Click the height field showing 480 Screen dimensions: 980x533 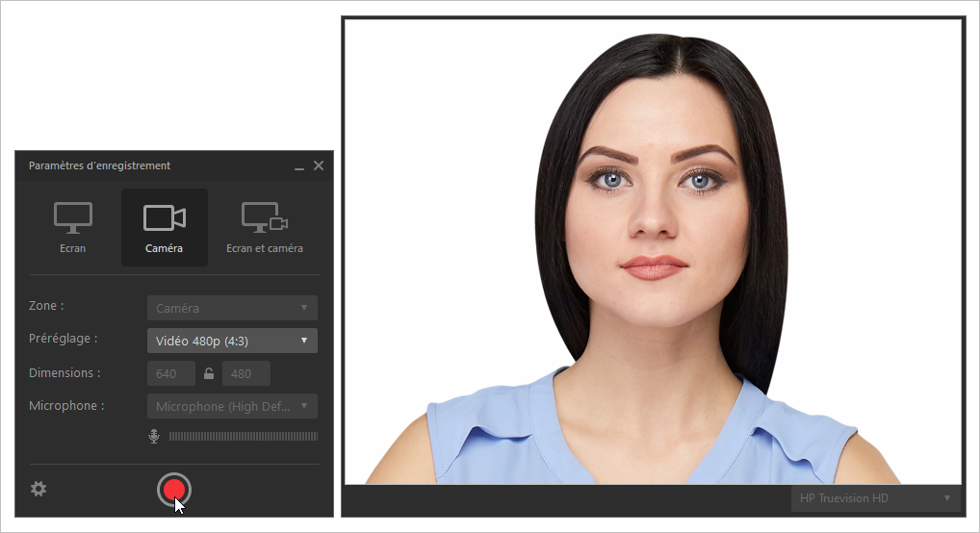tap(245, 373)
